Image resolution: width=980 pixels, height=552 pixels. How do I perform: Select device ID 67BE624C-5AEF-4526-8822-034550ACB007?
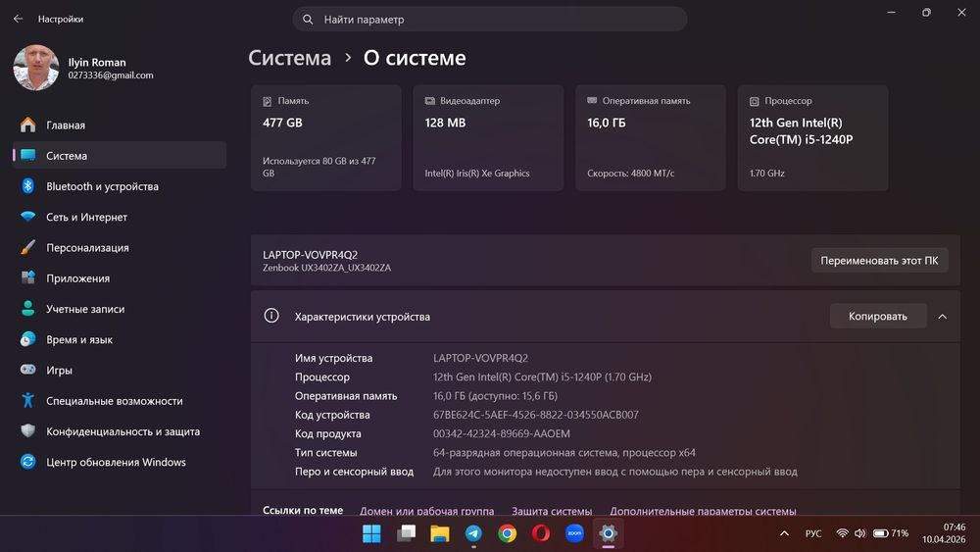coord(536,415)
